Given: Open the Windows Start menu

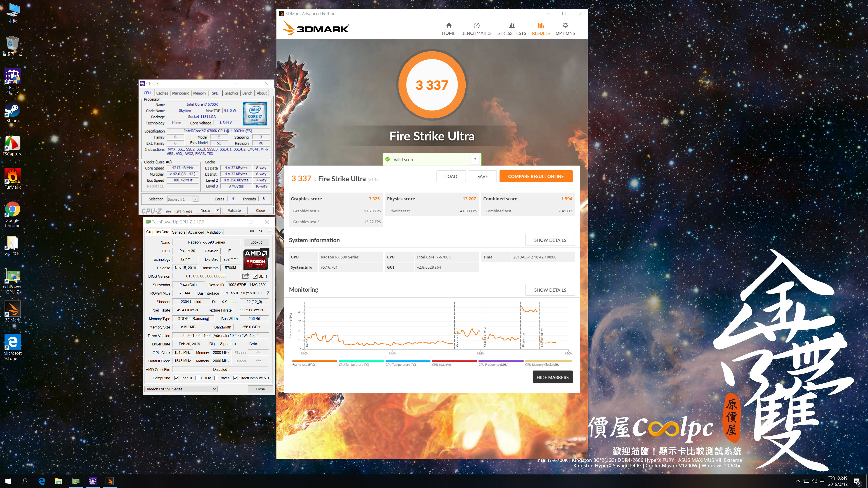Looking at the screenshot, I should pyautogui.click(x=8, y=481).
